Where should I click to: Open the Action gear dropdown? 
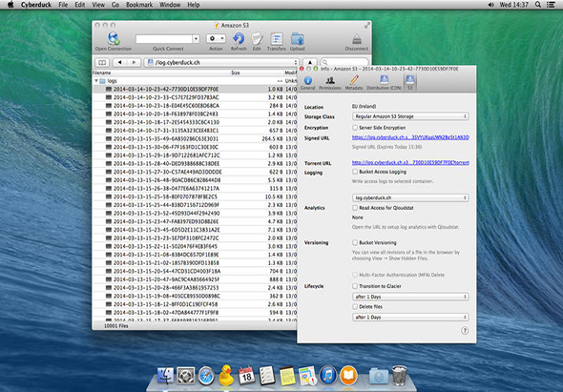(x=216, y=38)
